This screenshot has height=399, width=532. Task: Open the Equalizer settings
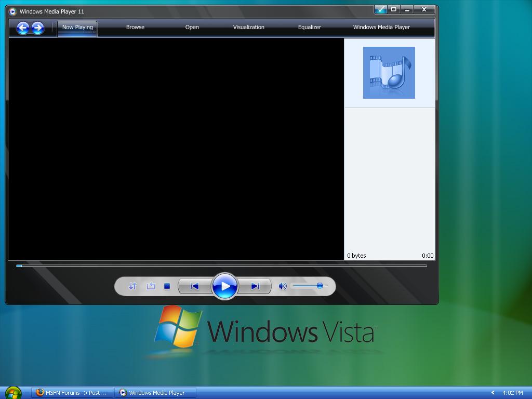click(x=309, y=28)
